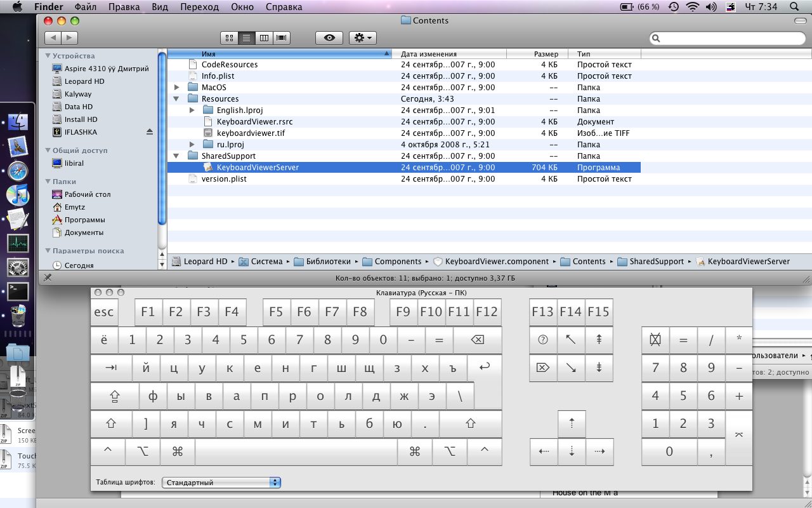
Task: Open Quick Look eye button
Action: [329, 38]
